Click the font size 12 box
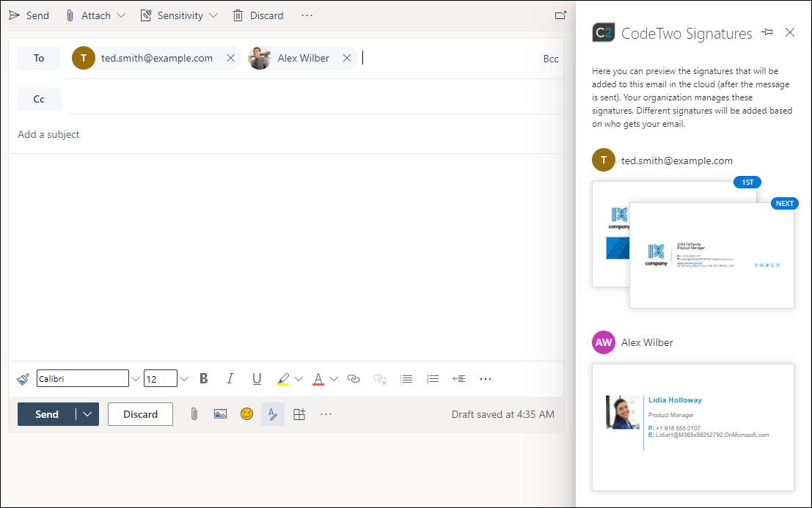 pyautogui.click(x=161, y=379)
